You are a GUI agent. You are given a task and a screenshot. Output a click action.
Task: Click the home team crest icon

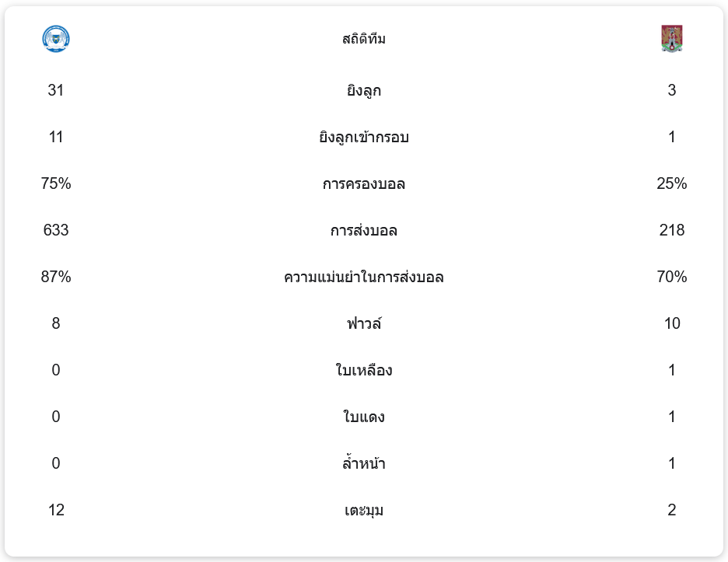coord(56,39)
